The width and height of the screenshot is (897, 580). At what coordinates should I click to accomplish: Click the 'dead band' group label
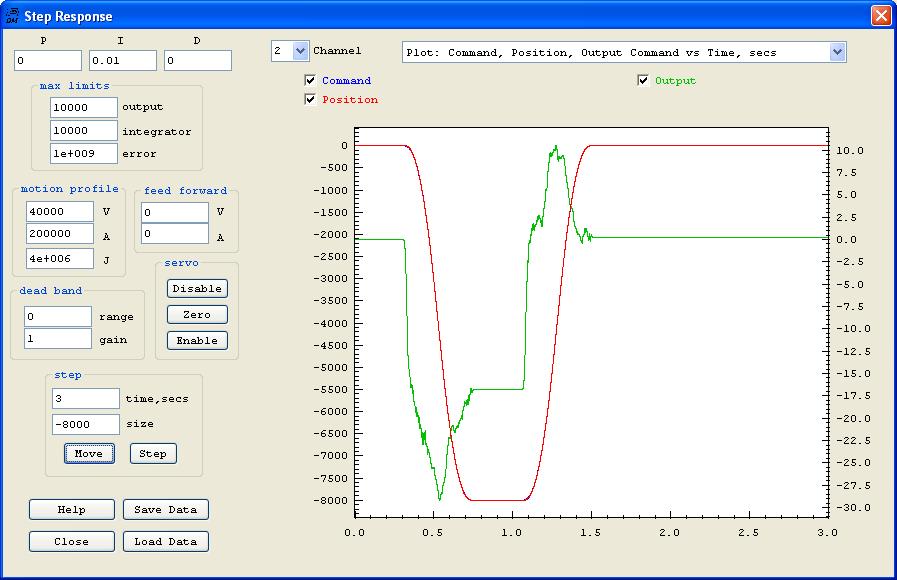pyautogui.click(x=51, y=291)
